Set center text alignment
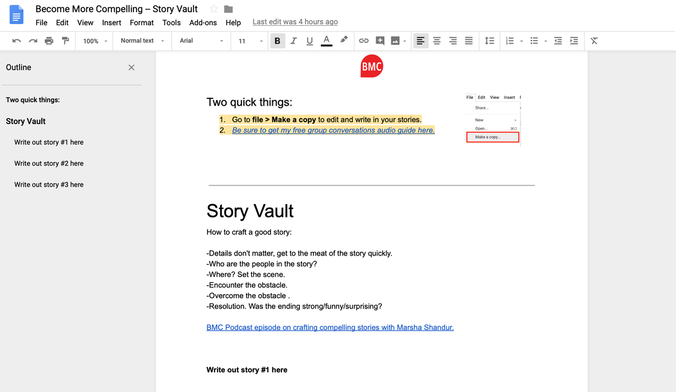 click(x=437, y=41)
